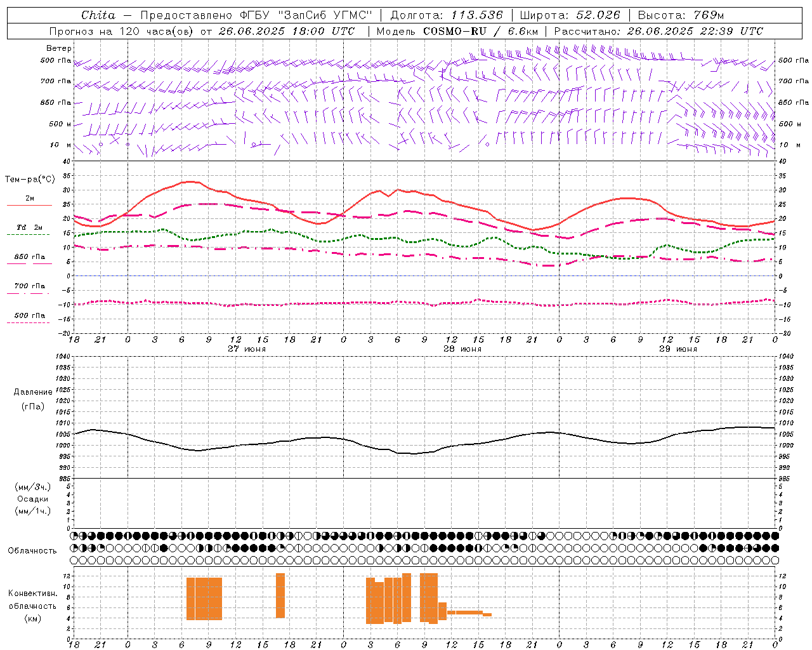812x650 pixels.
Task: Select the "Модель COSMO-RU / 6.6км" text
Action: pyautogui.click(x=457, y=31)
